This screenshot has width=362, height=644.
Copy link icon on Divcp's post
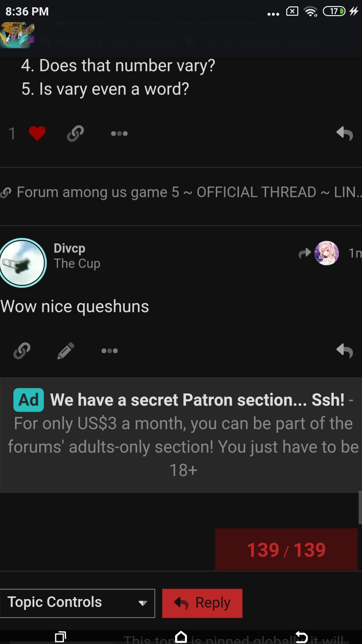point(22,351)
